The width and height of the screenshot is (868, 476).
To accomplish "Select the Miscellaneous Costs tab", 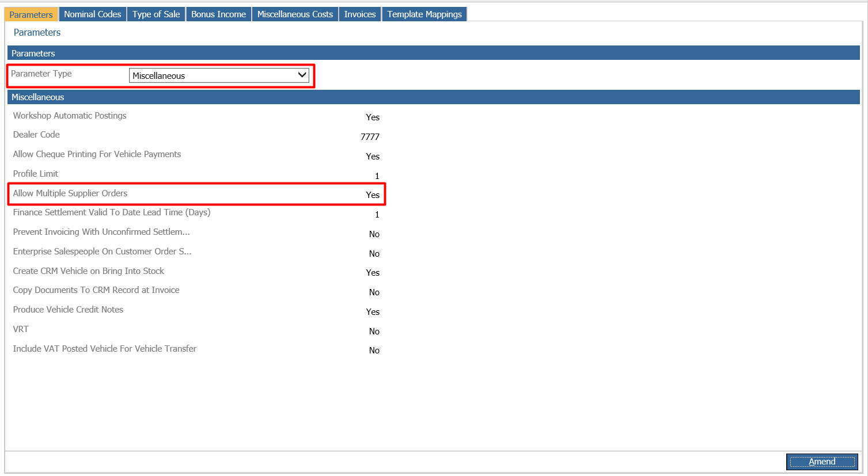I will pyautogui.click(x=295, y=14).
